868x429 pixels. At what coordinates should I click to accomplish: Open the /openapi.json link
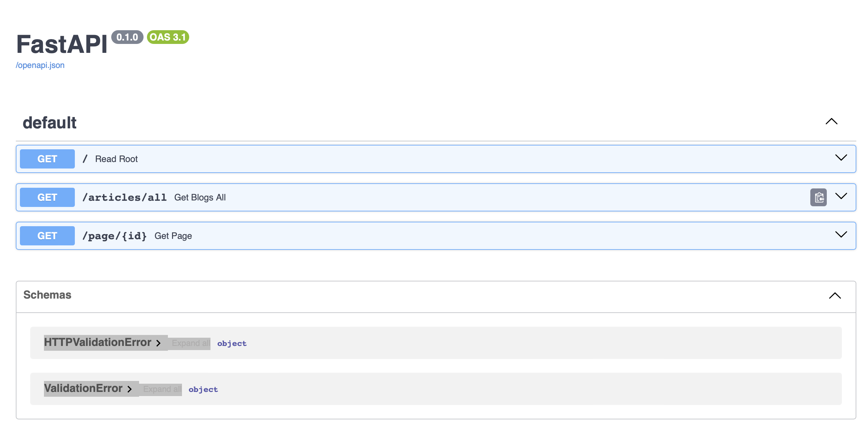pos(40,65)
